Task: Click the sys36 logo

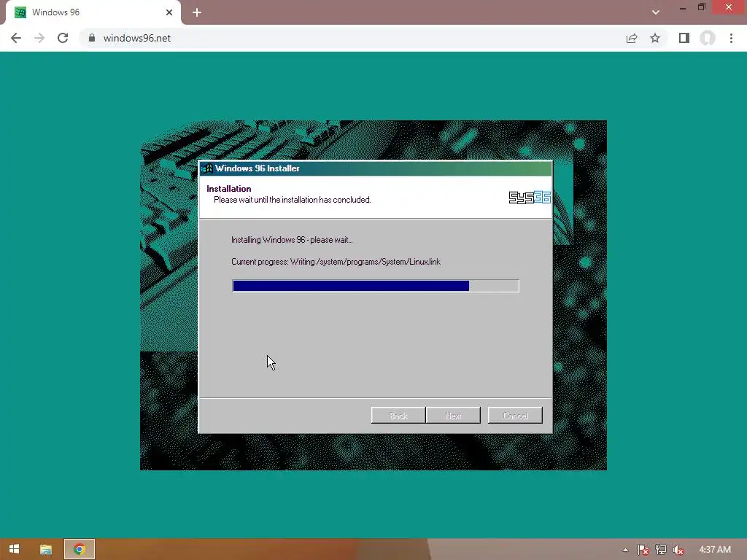Action: click(530, 197)
